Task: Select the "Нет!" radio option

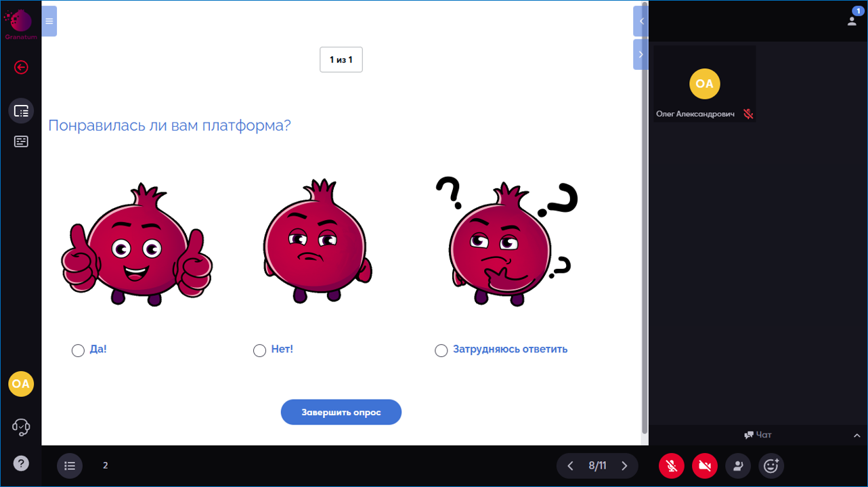Action: pos(259,350)
